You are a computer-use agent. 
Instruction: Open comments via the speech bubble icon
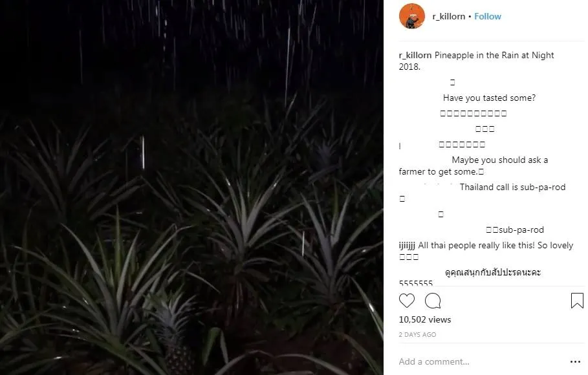432,301
